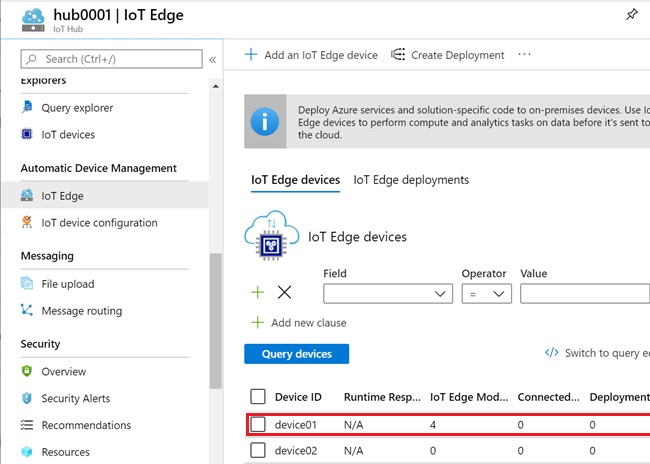Click the value 4 in device01 row
This screenshot has width=650, height=464.
pyautogui.click(x=433, y=425)
